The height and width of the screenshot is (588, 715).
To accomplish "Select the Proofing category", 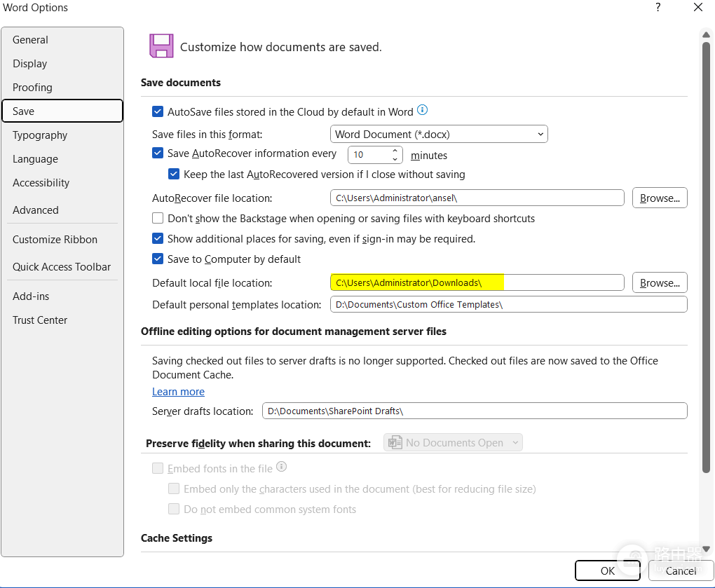I will (32, 88).
